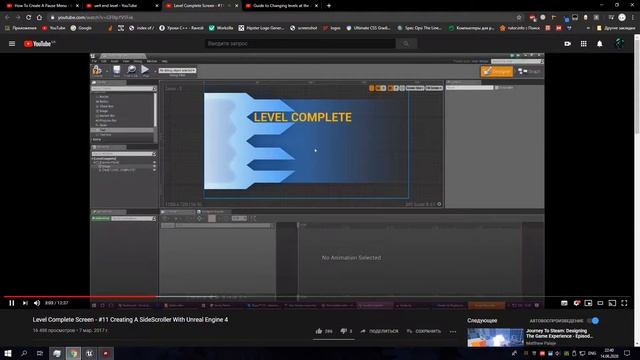Image resolution: width=640 pixels, height=360 pixels.
Task: Skip to the next video
Action: coord(25,303)
